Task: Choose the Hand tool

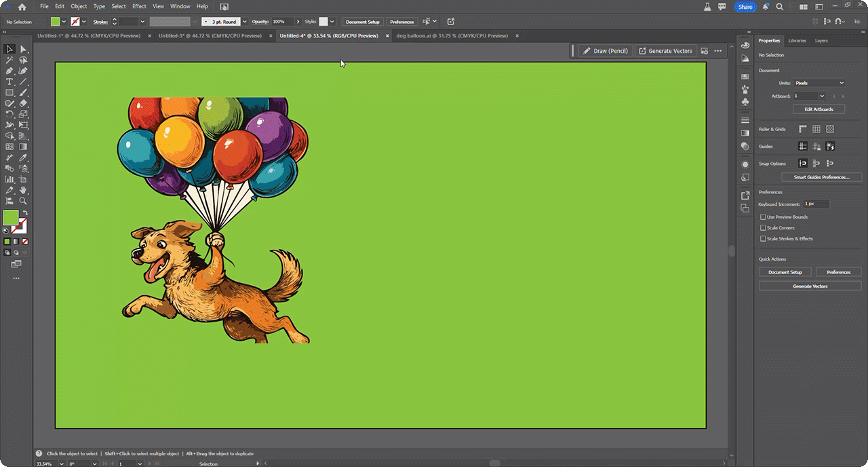Action: tap(23, 190)
